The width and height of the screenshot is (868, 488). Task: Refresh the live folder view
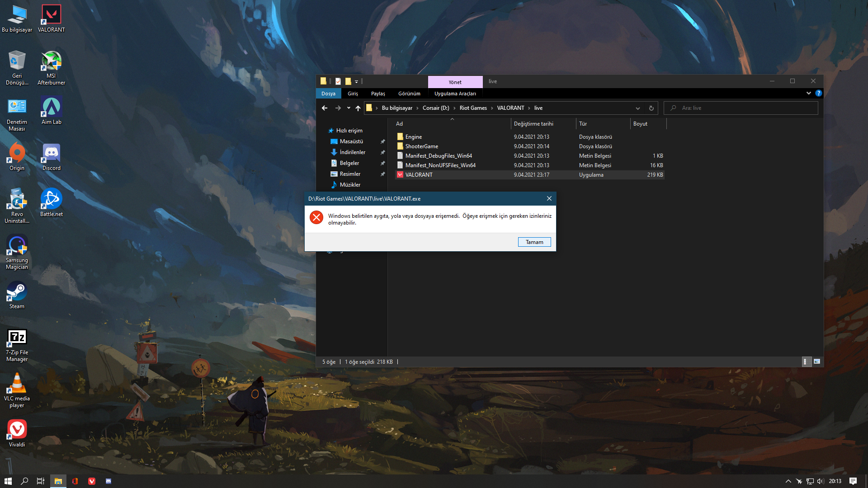click(x=651, y=108)
